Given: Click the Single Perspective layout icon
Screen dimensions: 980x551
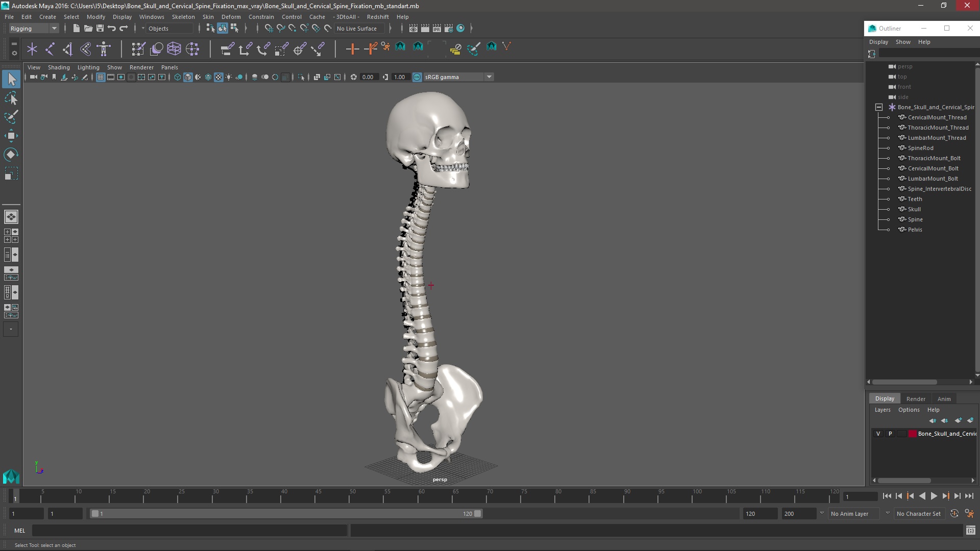Looking at the screenshot, I should pos(11,217).
